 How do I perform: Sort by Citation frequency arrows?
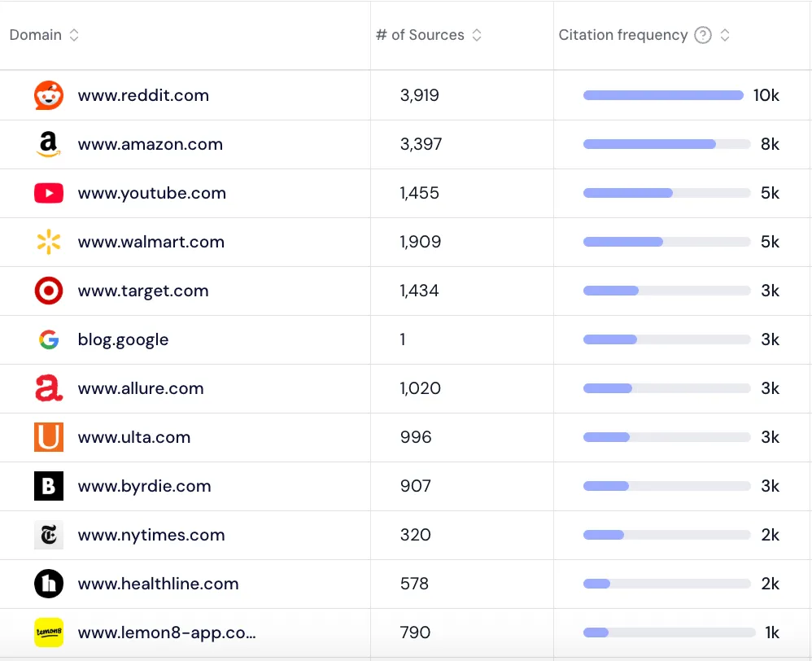[725, 35]
